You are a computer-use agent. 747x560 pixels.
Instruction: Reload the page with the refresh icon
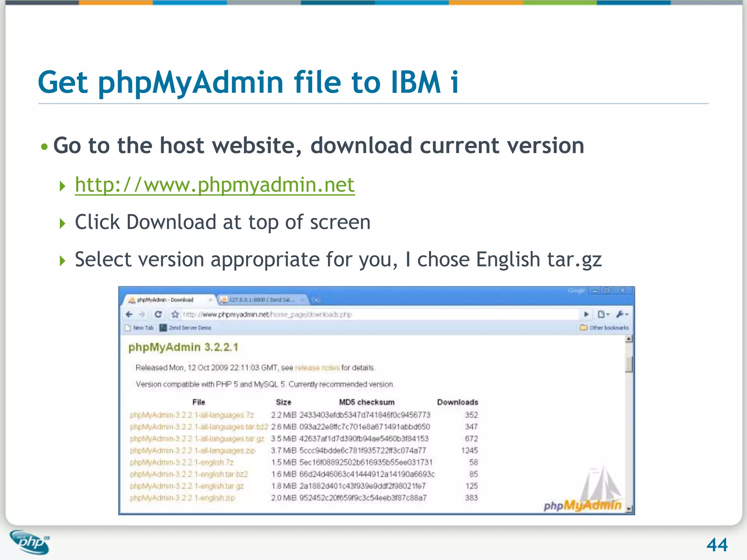tap(158, 314)
